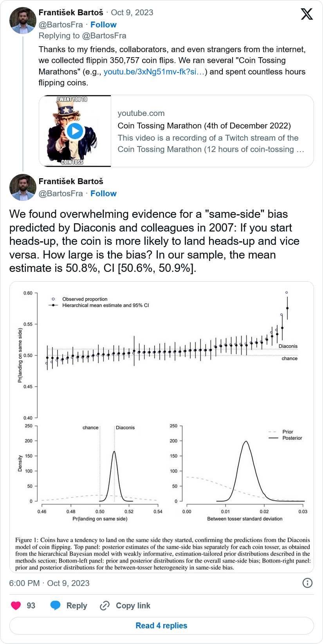Click the Read 4 replies button
The width and height of the screenshot is (323, 644).
point(161,626)
